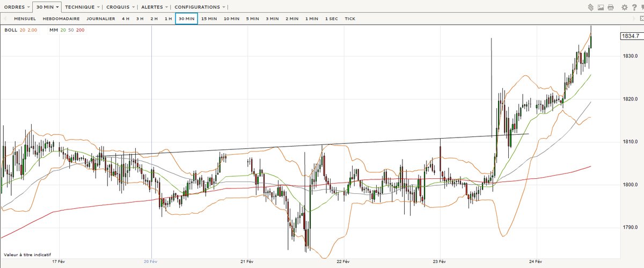The width and height of the screenshot is (644, 268).
Task: Choose the 3 MIN timeframe
Action: click(272, 18)
